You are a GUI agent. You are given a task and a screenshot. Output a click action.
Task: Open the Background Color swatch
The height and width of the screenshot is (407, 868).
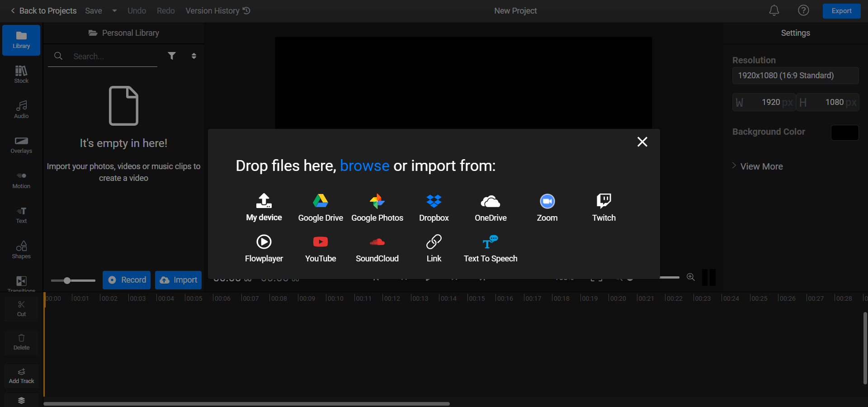point(844,133)
